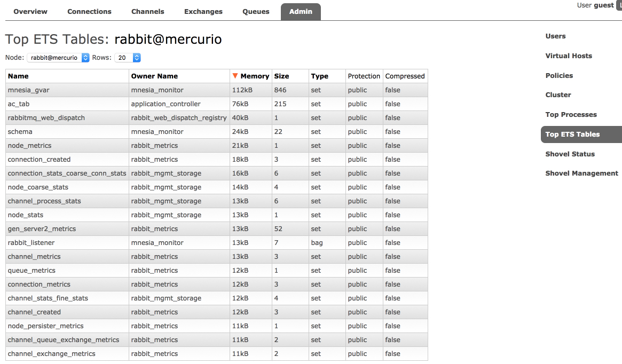Open the Shovel Management page
Viewport: 622px width, 364px height.
[581, 173]
